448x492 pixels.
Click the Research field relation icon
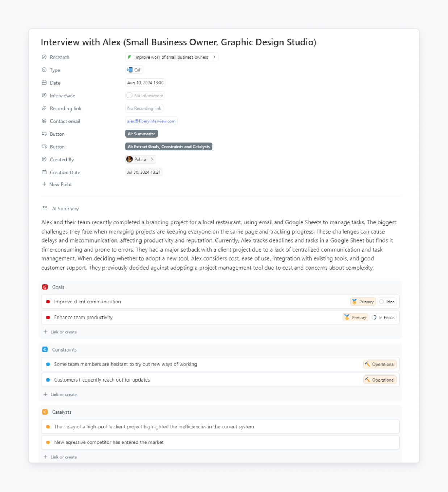tap(44, 57)
